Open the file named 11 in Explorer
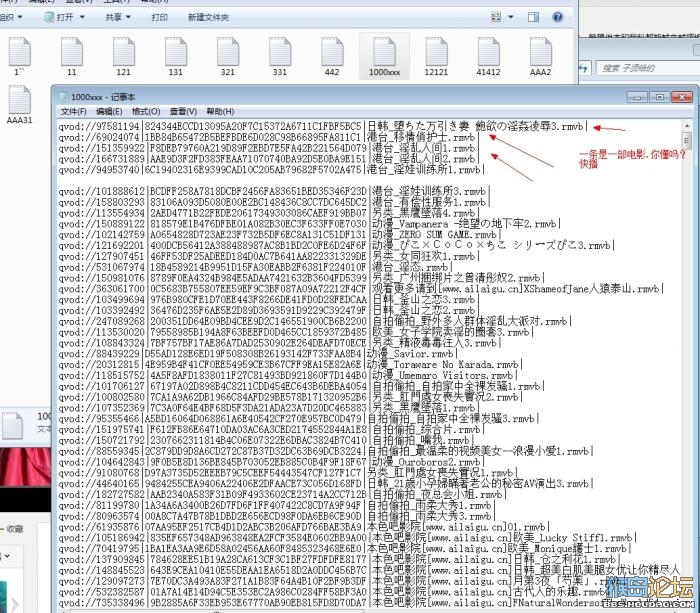 click(71, 57)
